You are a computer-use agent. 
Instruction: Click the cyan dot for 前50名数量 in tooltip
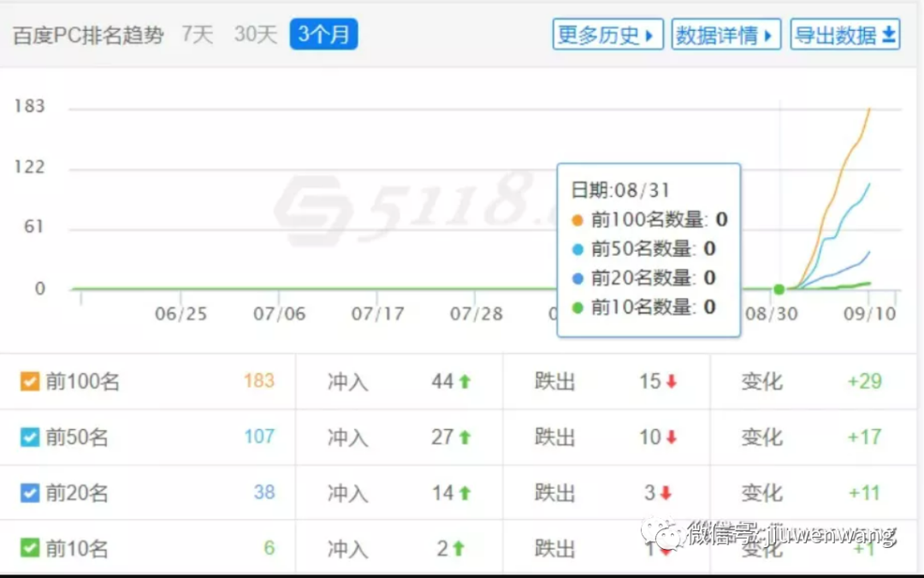point(577,249)
